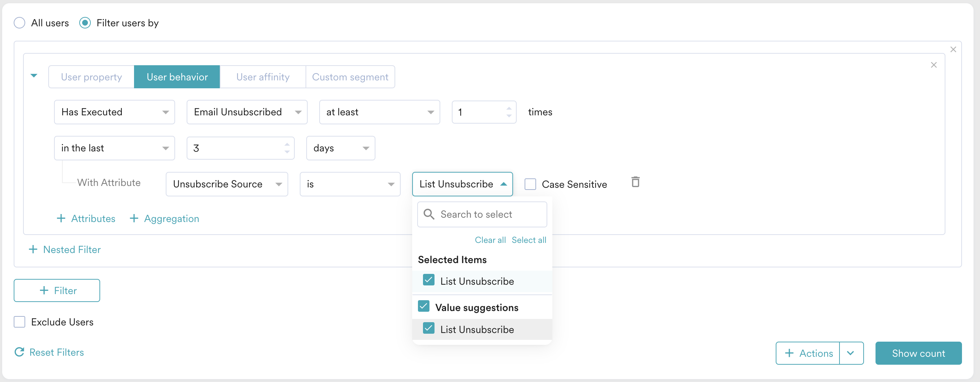The image size is (980, 382).
Task: Click the plus icon beside Nested Filter
Action: [33, 249]
